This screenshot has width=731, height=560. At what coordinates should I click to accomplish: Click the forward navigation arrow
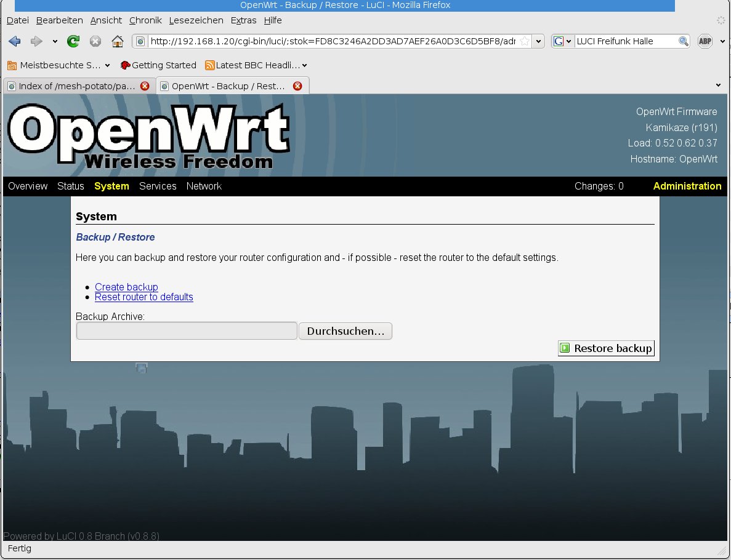[36, 41]
